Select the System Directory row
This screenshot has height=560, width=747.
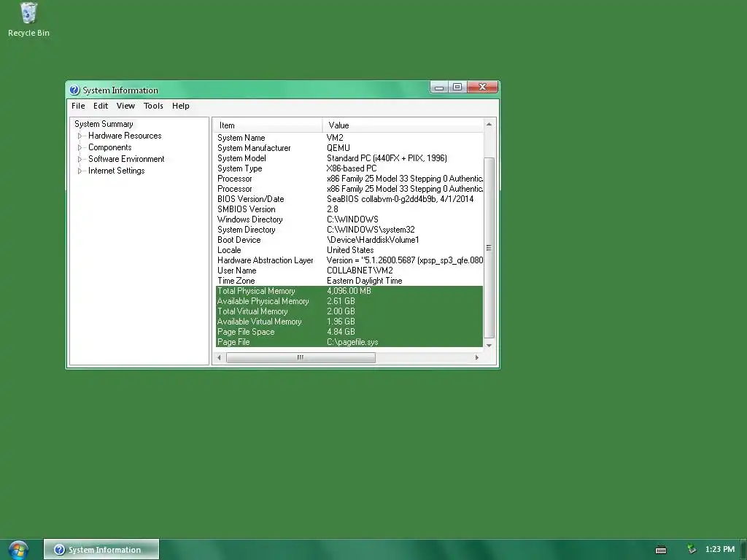pyautogui.click(x=349, y=230)
